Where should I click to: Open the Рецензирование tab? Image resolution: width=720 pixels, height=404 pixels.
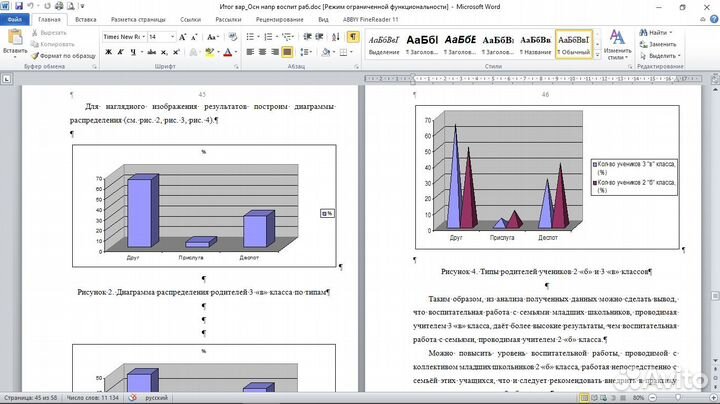(x=280, y=19)
